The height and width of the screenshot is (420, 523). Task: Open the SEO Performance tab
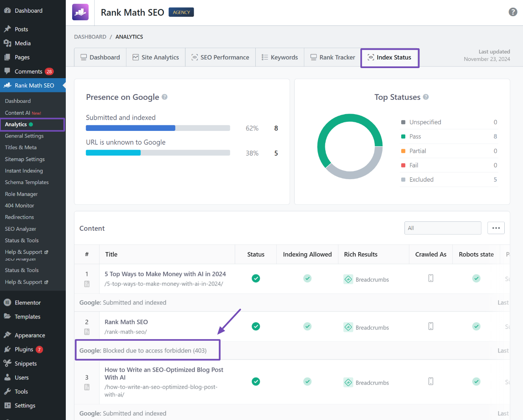tap(220, 57)
